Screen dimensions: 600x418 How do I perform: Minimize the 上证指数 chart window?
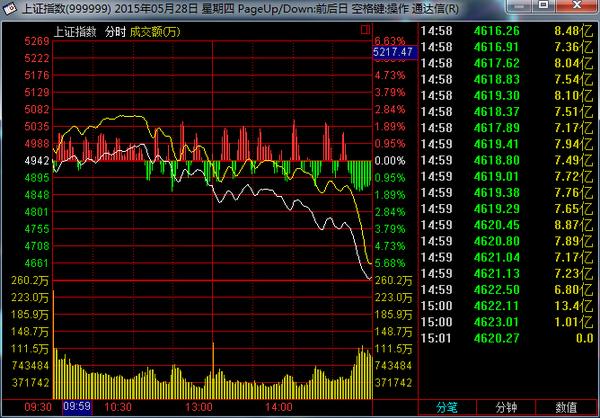(519, 6)
